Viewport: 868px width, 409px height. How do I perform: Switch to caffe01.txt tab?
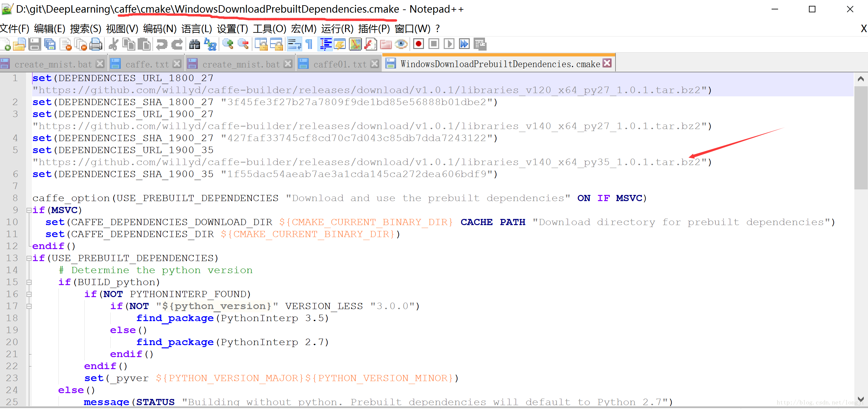click(339, 63)
